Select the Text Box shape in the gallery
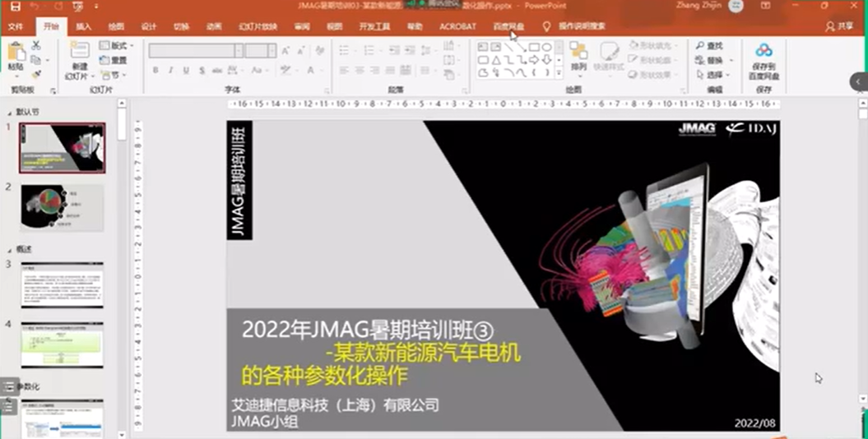The width and height of the screenshot is (868, 439). (x=483, y=47)
